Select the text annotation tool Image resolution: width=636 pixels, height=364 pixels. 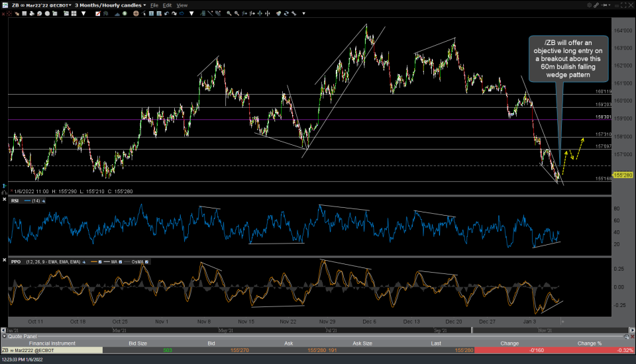tap(151, 13)
